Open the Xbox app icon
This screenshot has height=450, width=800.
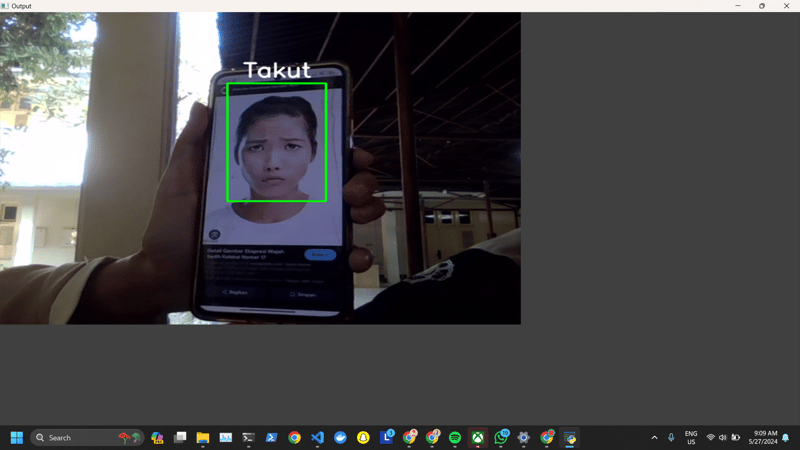478,438
